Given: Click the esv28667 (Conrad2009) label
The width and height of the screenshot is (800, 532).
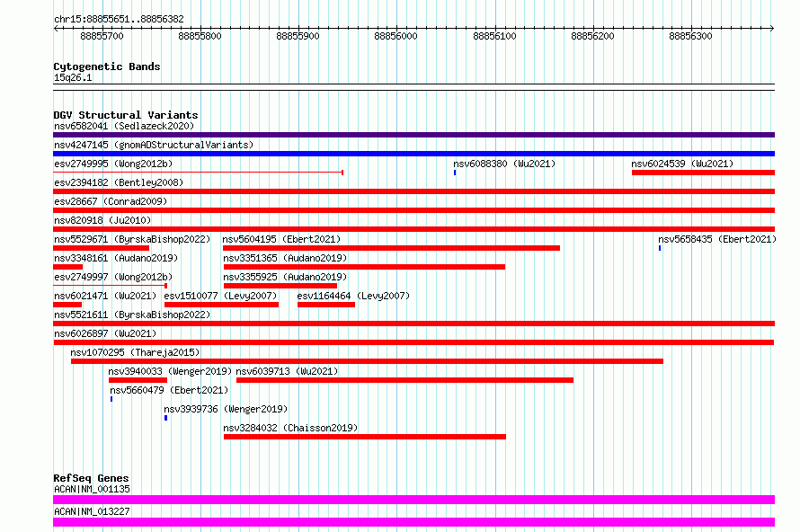Looking at the screenshot, I should tap(111, 201).
